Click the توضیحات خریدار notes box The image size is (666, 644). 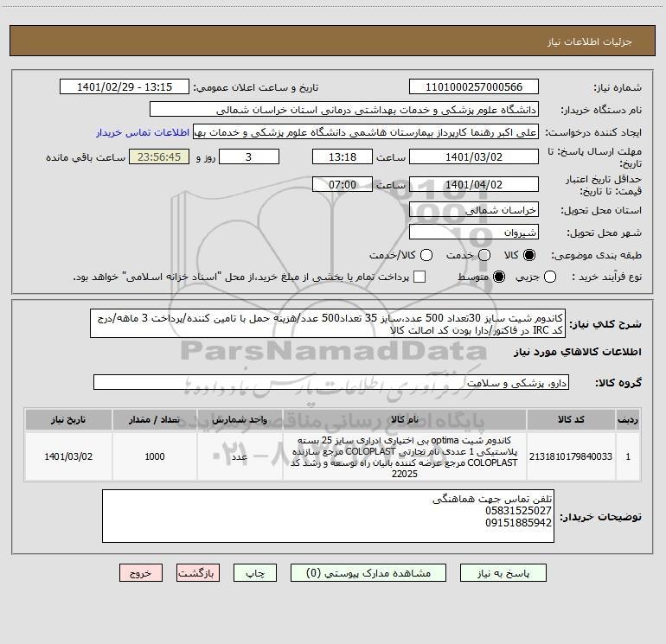point(328,516)
